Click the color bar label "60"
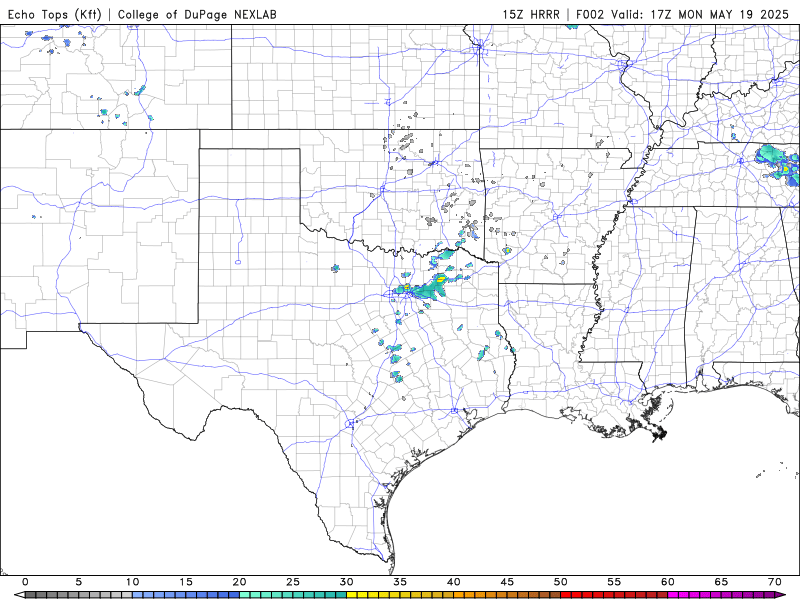Image resolution: width=800 pixels, height=600 pixels. [668, 582]
